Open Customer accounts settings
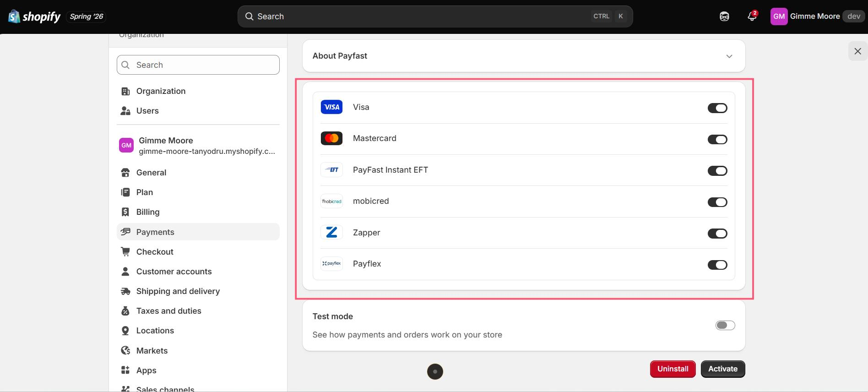This screenshot has height=392, width=868. point(198,272)
